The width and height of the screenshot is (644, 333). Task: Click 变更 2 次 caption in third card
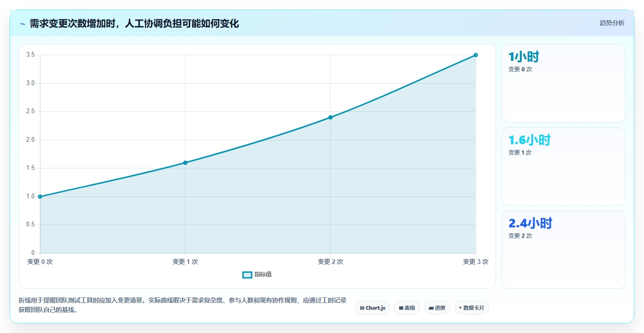pyautogui.click(x=520, y=236)
